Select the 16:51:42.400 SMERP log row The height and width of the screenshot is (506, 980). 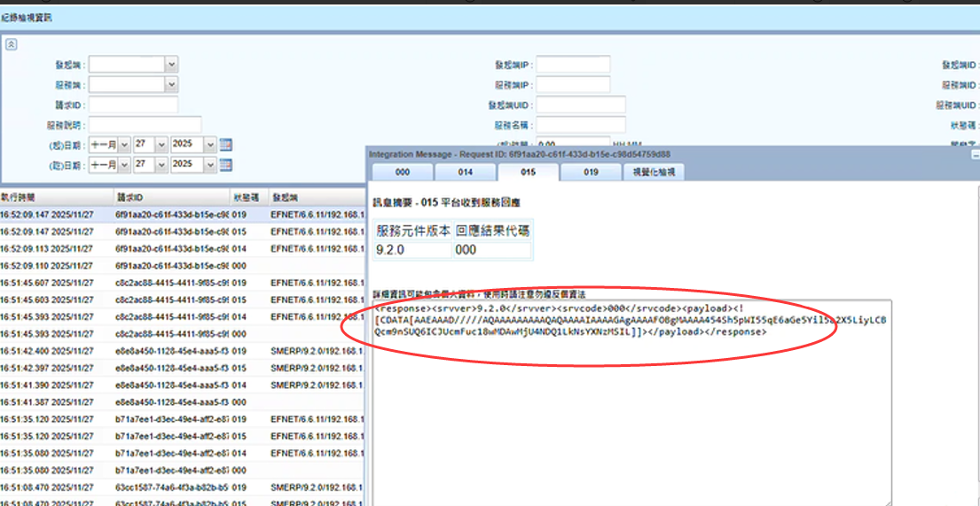pos(177,351)
